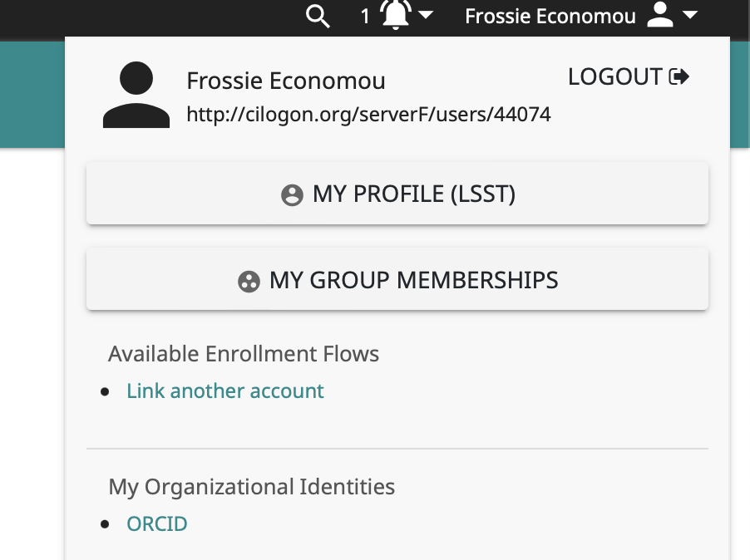Screen dimensions: 750x560
Task: Follow the Link another account link
Action: pos(225,391)
